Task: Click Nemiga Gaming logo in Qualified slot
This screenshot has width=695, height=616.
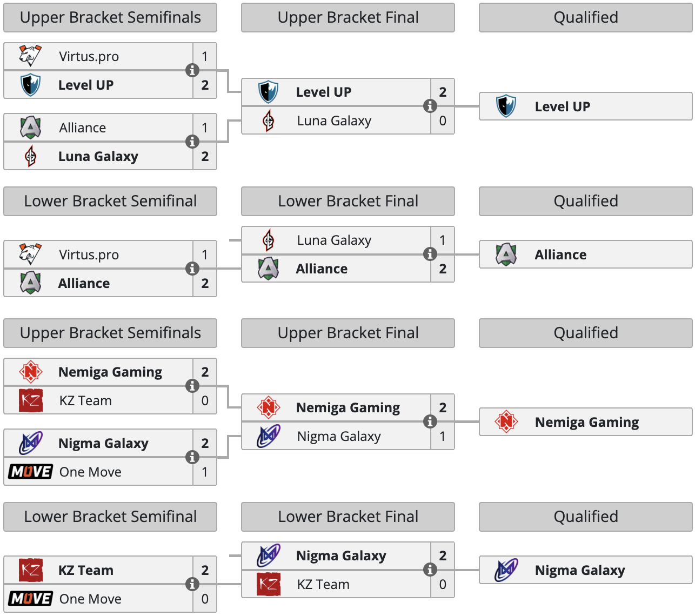Action: pos(506,422)
